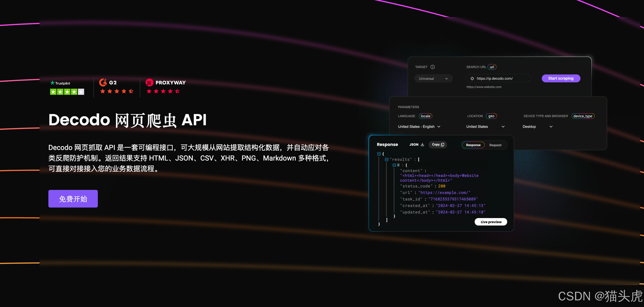Open the United States - English language dropdown

[419, 127]
